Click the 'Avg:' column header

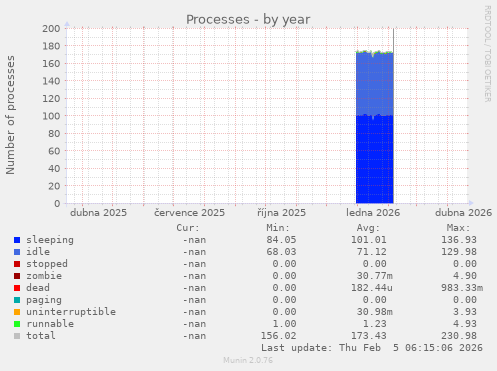[x=368, y=228]
